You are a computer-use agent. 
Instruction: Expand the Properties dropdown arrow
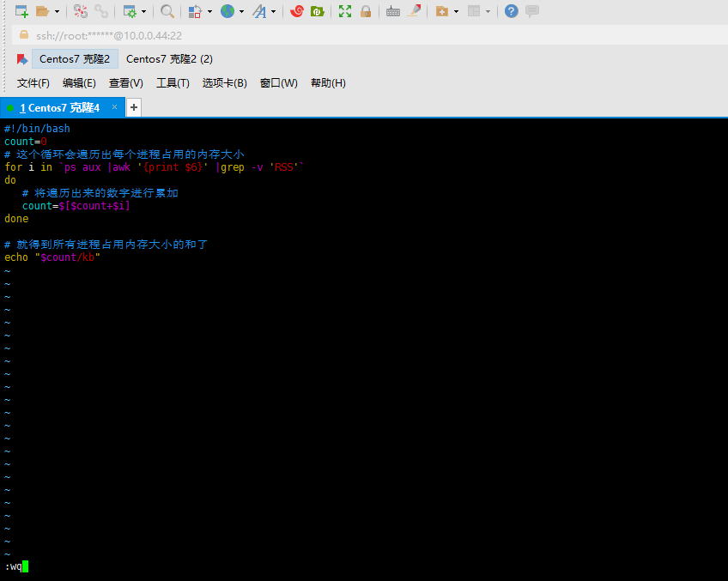(143, 11)
